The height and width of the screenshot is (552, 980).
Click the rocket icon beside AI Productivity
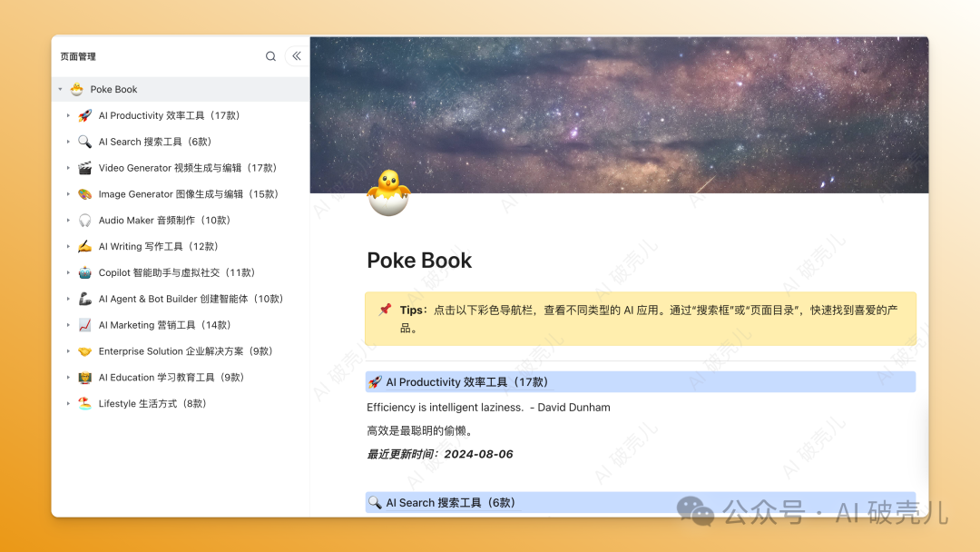click(x=84, y=115)
